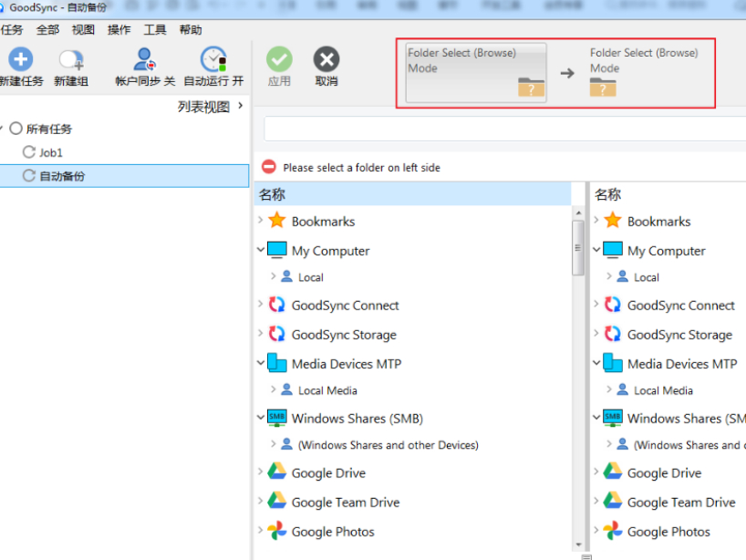
Task: Click the Google Team Drive icon in left pane
Action: 277,501
